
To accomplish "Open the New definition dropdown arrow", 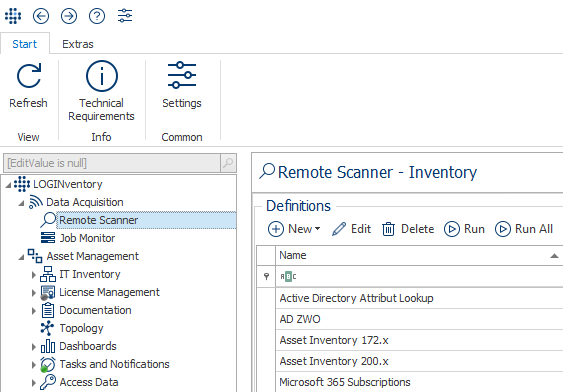I will point(317,229).
